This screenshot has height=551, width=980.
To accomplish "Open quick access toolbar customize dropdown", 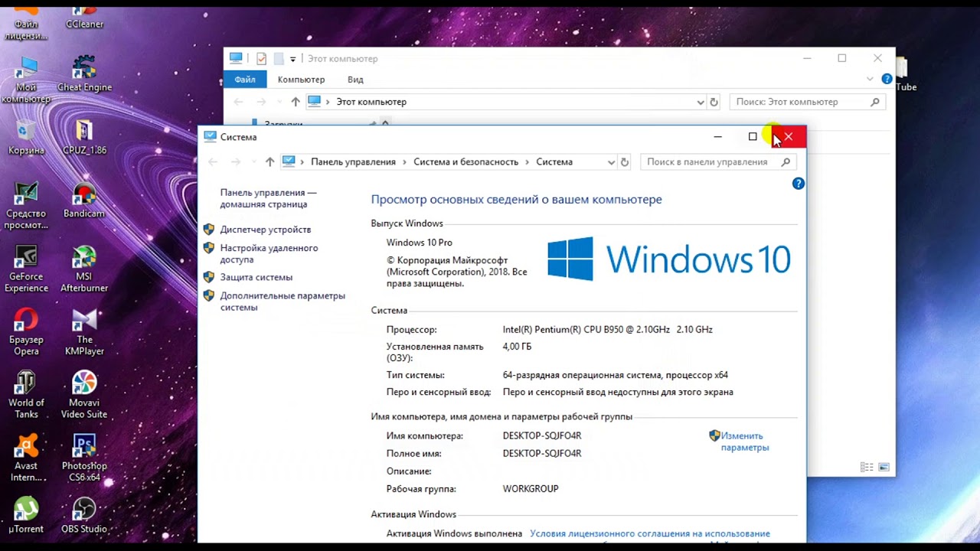I will (x=292, y=59).
